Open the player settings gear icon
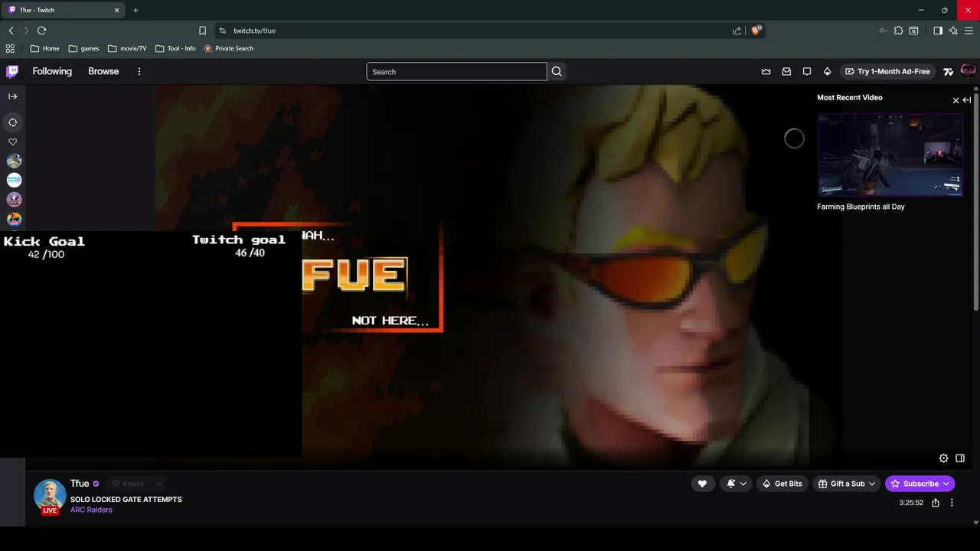 943,458
